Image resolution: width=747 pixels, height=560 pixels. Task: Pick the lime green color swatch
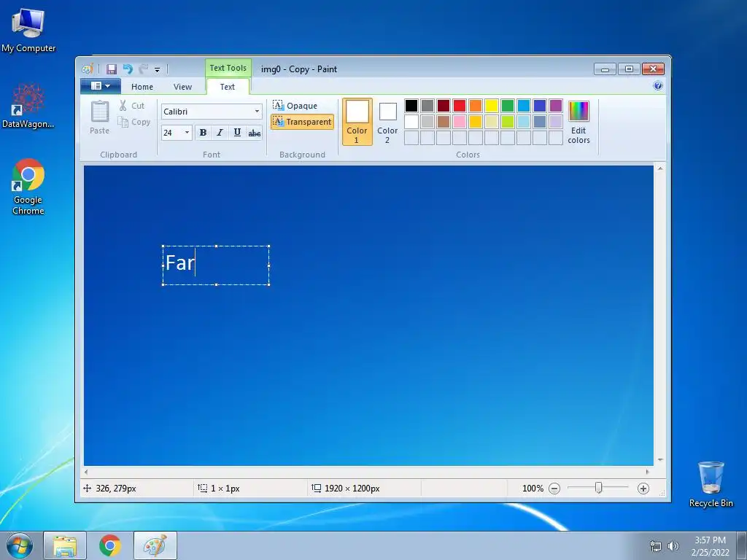click(x=508, y=122)
